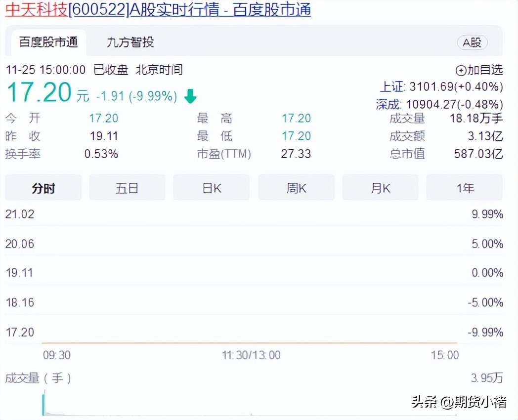Click the volume bar in the 成交量 chart
This screenshot has height=420, width=518.
point(44,405)
